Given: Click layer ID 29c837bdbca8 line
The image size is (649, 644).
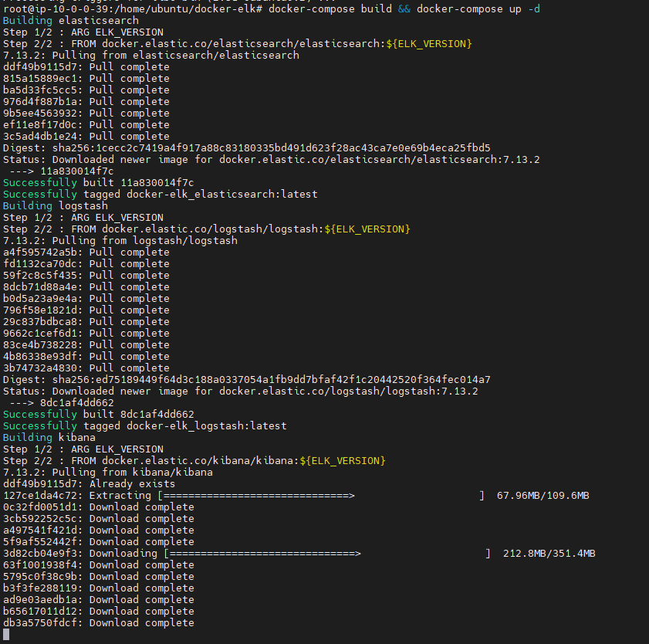Looking at the screenshot, I should tap(86, 322).
